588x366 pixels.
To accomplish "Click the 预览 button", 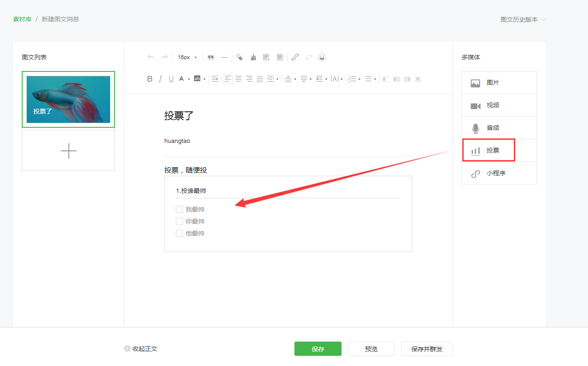I will click(x=371, y=349).
